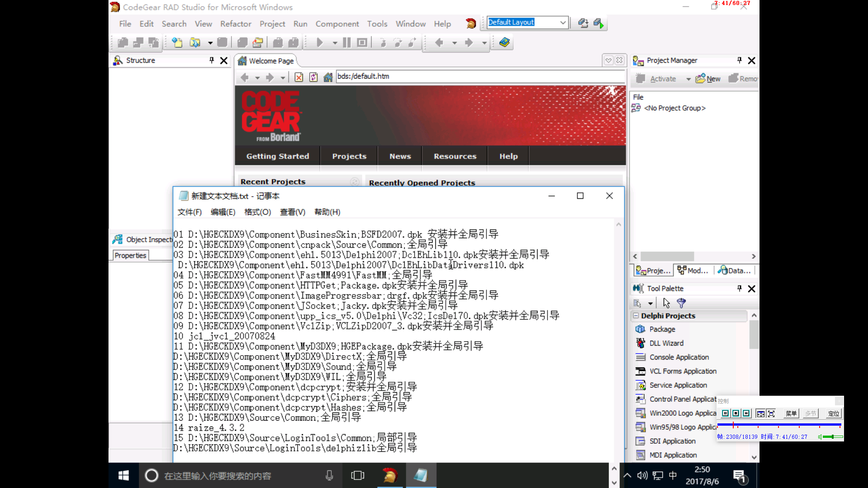Click the Welcome Page refresh icon

point(313,77)
